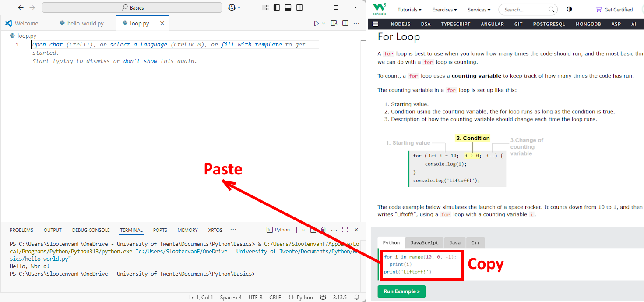
Task: Open the Exercises dropdown on W3Schools
Action: pyautogui.click(x=444, y=10)
